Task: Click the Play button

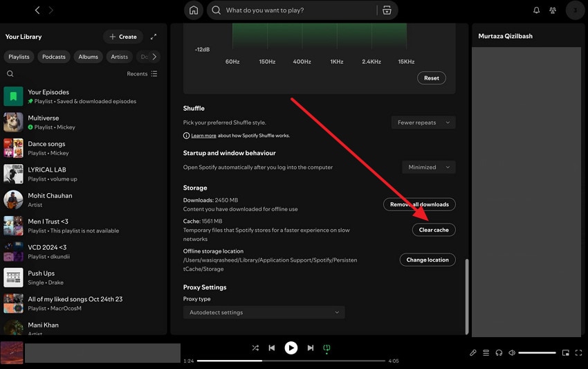Action: (291, 348)
